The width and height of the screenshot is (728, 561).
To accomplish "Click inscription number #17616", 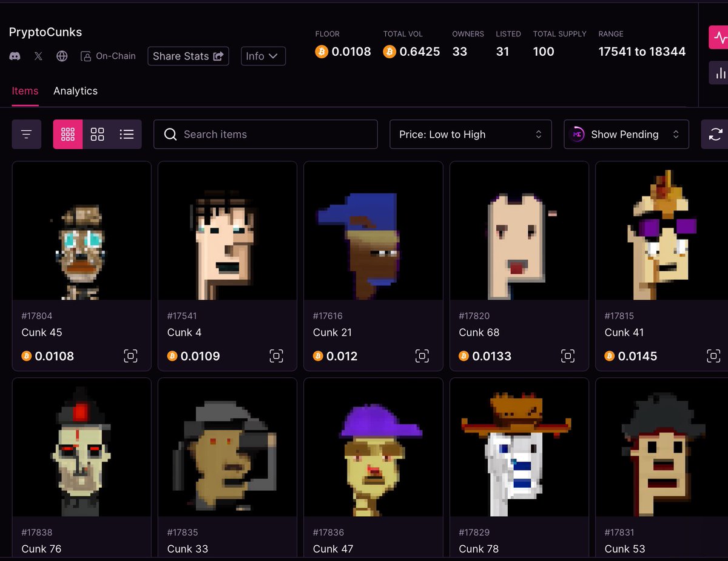I will pyautogui.click(x=328, y=316).
